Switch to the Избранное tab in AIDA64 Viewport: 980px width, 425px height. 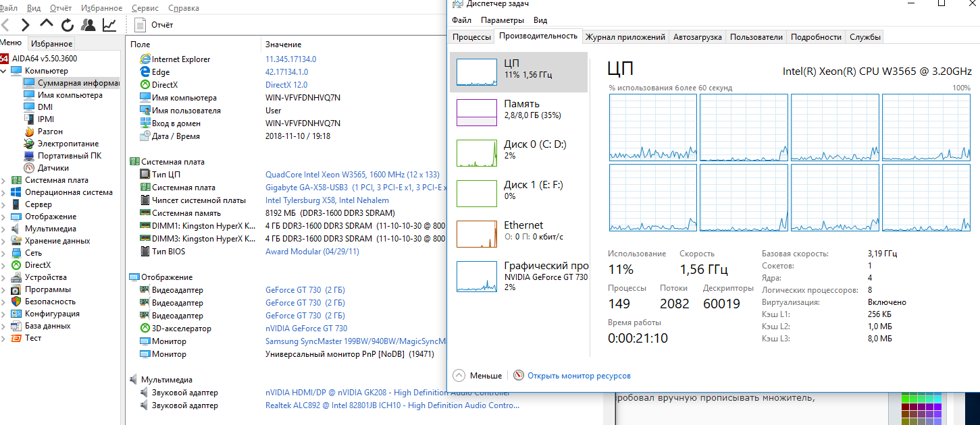coord(52,44)
